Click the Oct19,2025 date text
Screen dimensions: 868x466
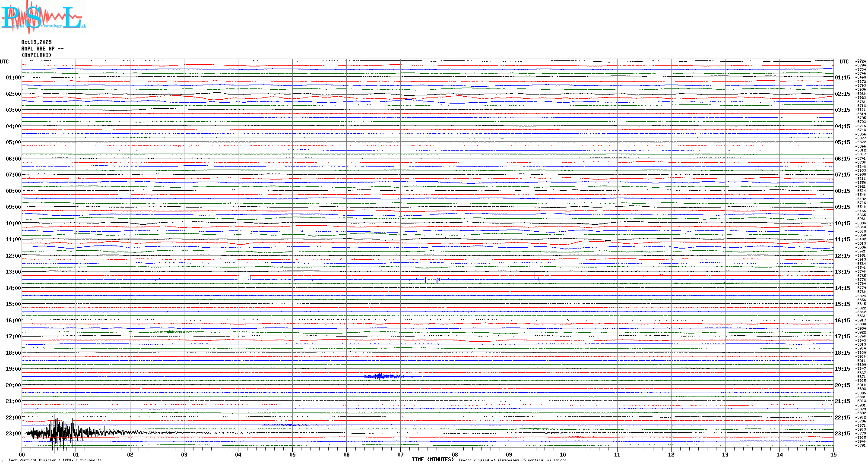click(36, 42)
